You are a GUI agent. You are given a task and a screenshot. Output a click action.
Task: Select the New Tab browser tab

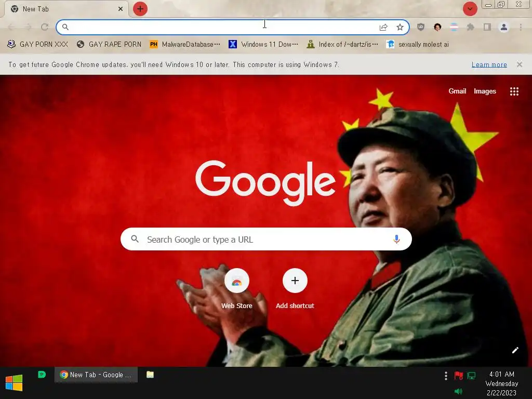(x=66, y=9)
